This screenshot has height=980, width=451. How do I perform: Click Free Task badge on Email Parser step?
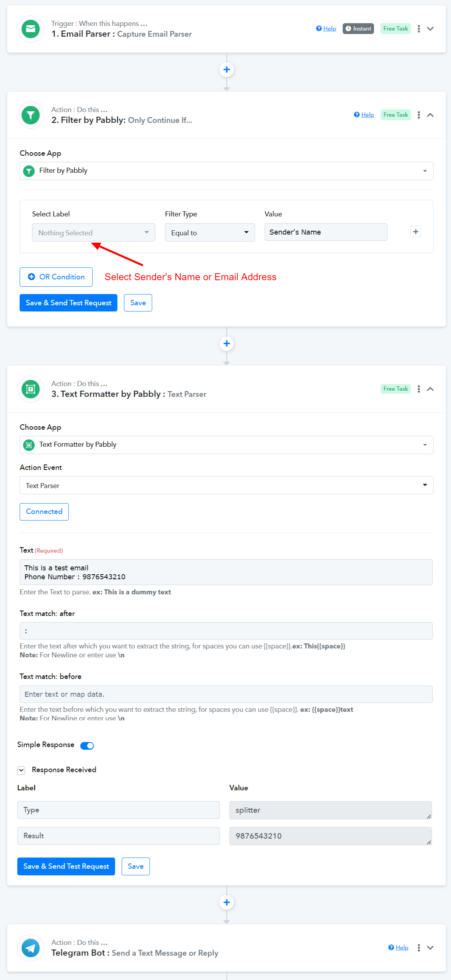[x=396, y=29]
